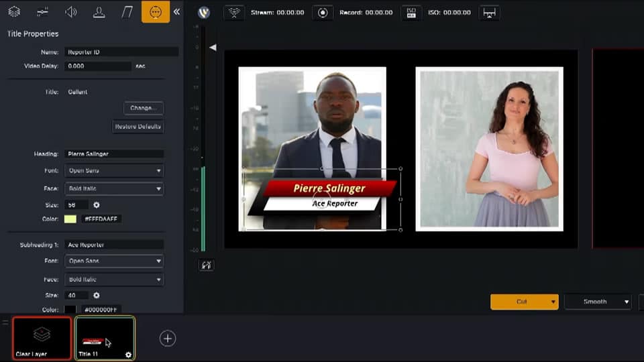Collapse the properties panel with double chevron
The height and width of the screenshot is (362, 644).
[x=176, y=12]
